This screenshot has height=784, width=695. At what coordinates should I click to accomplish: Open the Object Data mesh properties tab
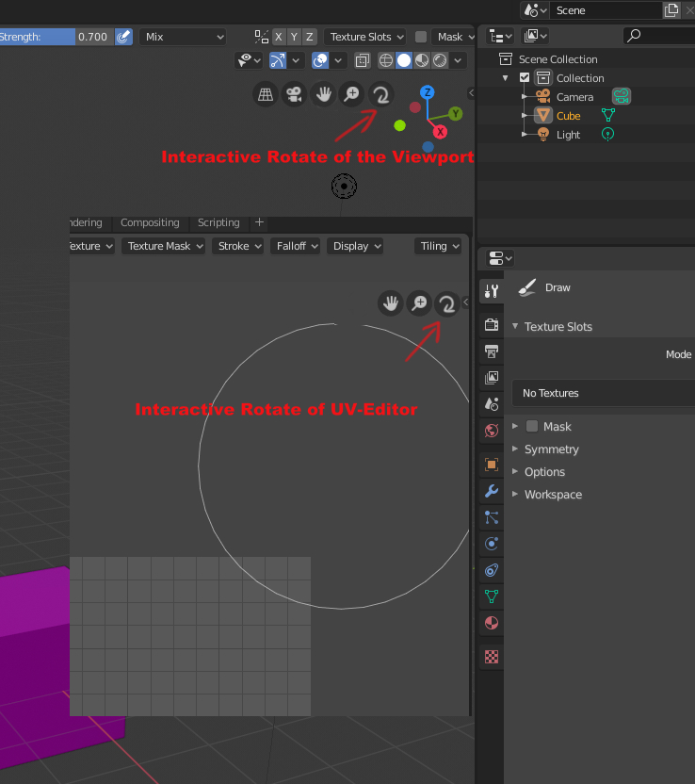492,596
